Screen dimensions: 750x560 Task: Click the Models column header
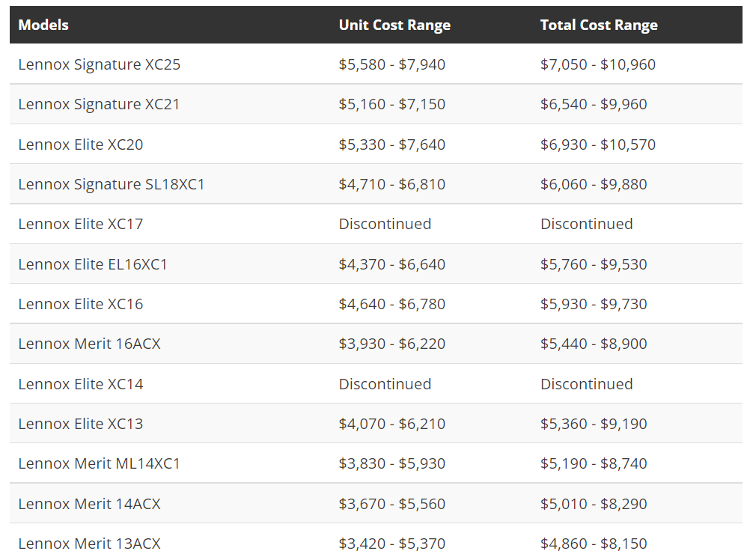[x=43, y=25]
